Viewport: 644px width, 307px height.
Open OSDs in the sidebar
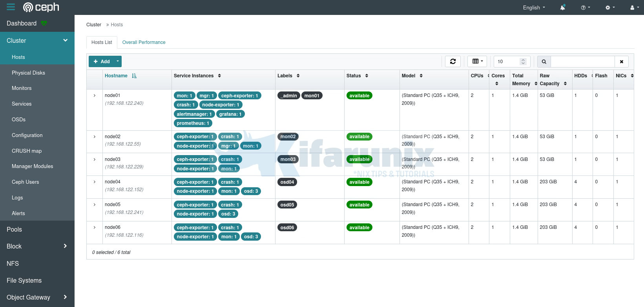(18, 119)
